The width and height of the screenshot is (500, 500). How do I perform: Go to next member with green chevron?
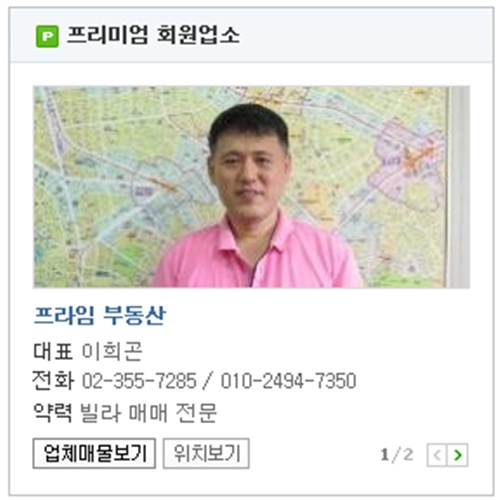458,455
